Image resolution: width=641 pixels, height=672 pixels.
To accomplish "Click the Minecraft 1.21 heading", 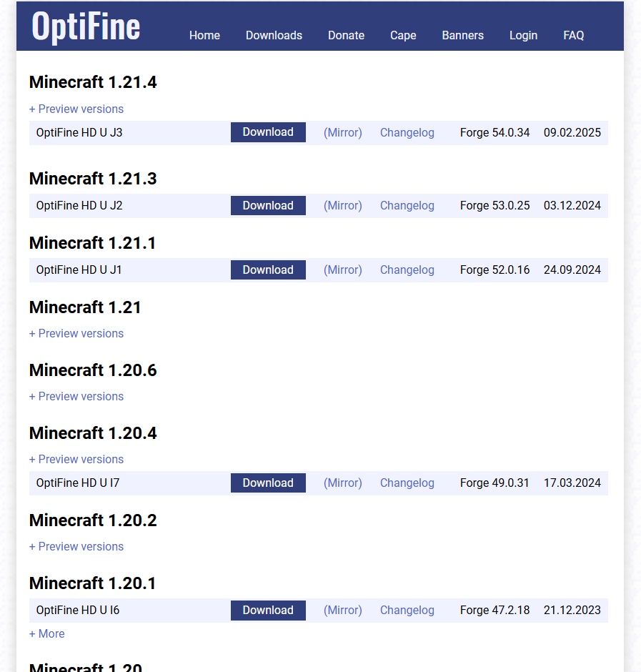I will click(85, 307).
